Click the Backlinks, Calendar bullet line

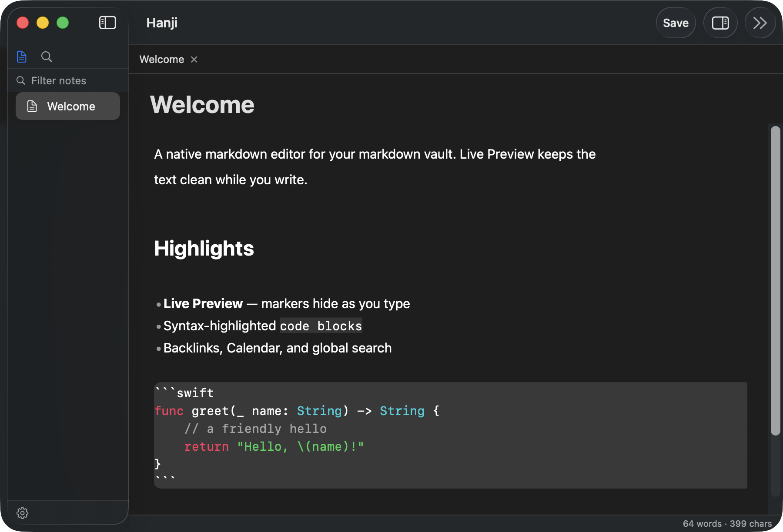tap(278, 348)
